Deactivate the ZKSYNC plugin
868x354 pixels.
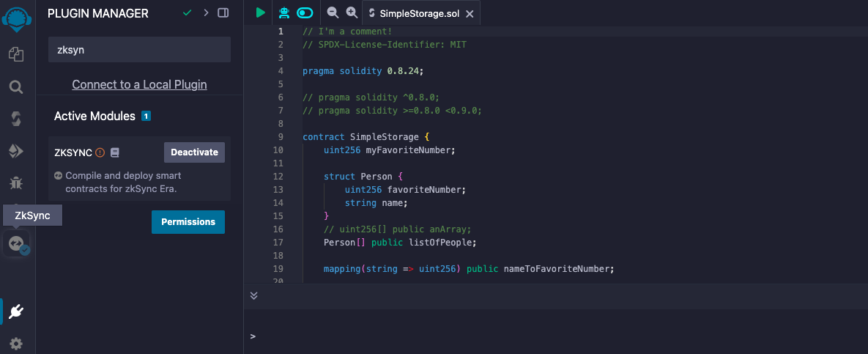point(194,152)
